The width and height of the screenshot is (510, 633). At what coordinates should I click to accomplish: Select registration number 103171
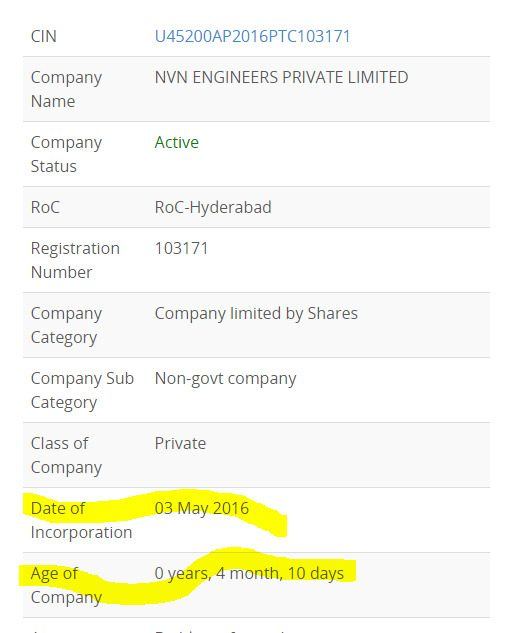pyautogui.click(x=181, y=248)
